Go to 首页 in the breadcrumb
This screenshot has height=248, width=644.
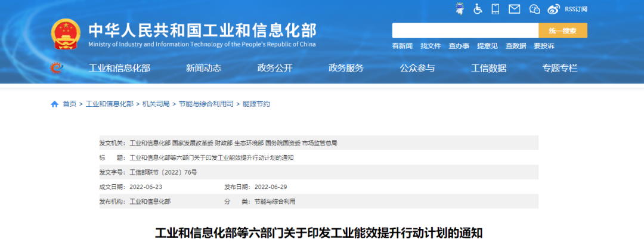coord(69,104)
